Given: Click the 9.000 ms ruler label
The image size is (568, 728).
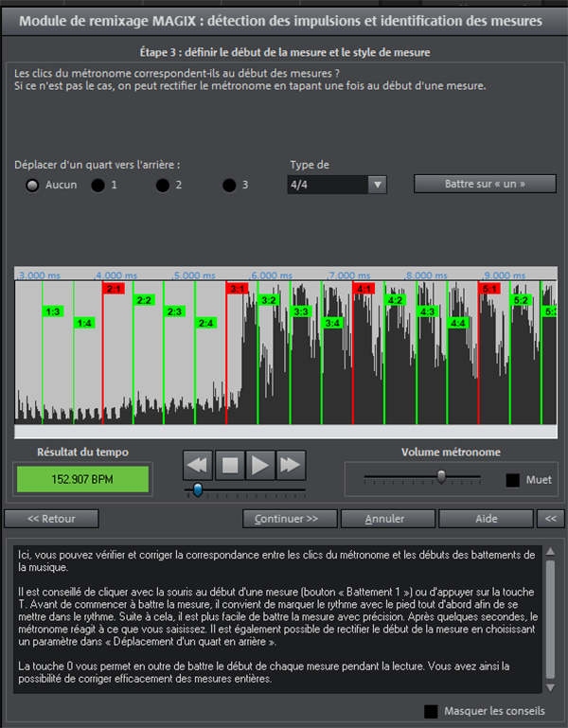Looking at the screenshot, I should pyautogui.click(x=505, y=275).
